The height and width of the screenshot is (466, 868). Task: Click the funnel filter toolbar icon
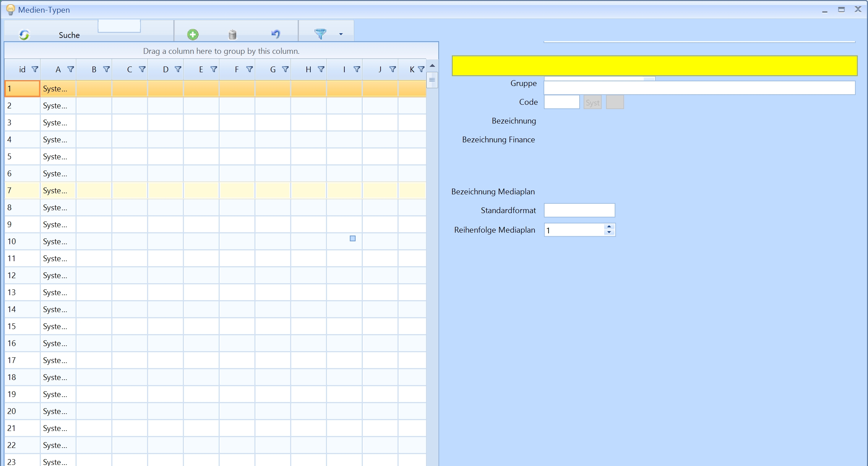coord(320,34)
